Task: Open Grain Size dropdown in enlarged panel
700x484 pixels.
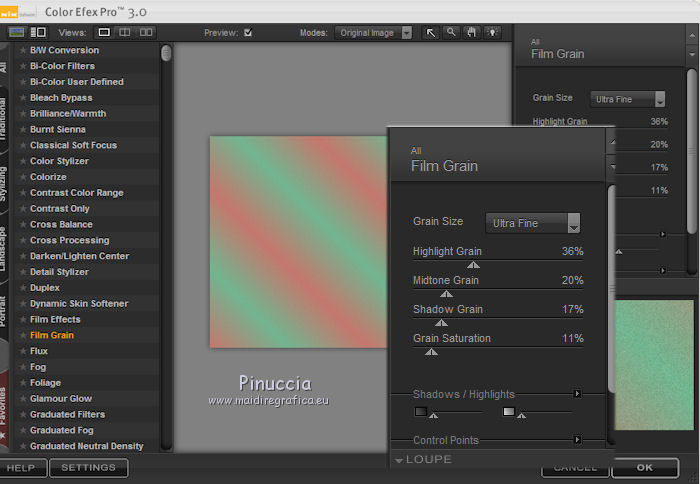Action: (533, 223)
